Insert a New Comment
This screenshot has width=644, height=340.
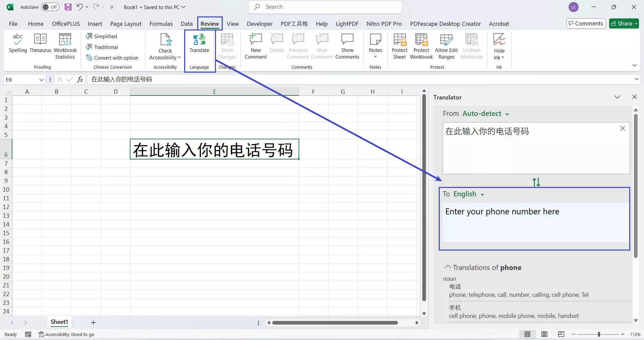pos(256,46)
